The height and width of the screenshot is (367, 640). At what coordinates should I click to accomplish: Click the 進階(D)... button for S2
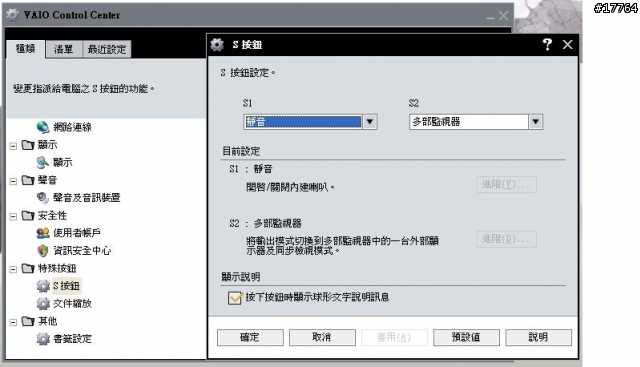click(507, 239)
